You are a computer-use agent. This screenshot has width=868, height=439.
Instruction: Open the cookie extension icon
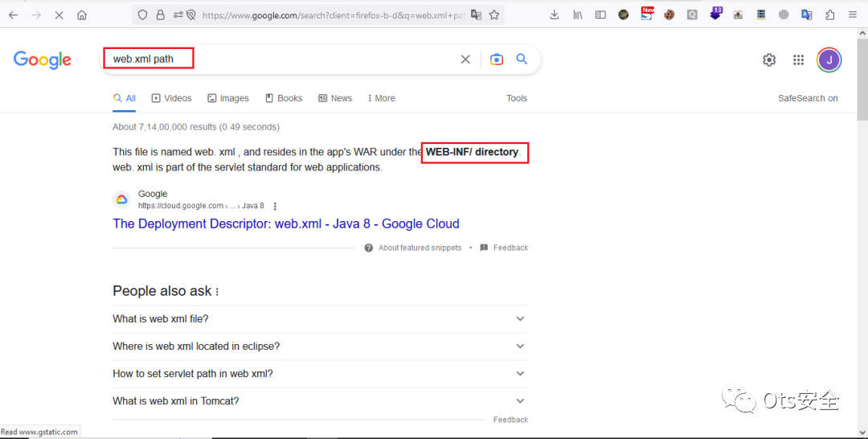coord(669,15)
